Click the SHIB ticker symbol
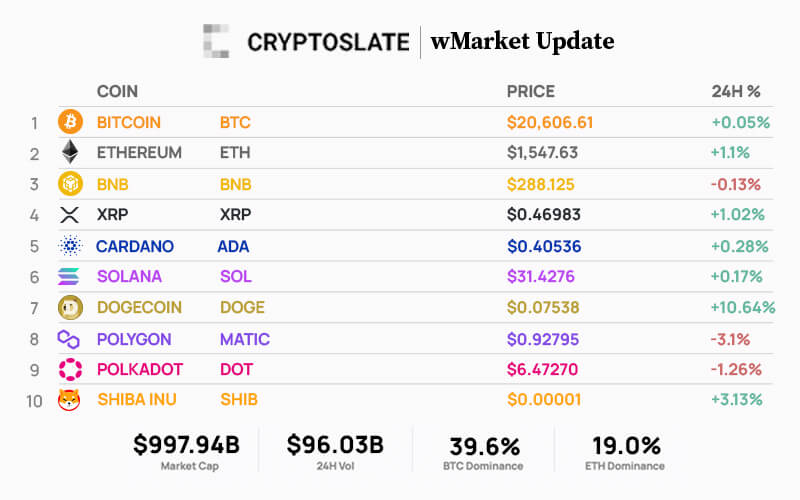Viewport: 800px width, 500px height. pos(238,400)
